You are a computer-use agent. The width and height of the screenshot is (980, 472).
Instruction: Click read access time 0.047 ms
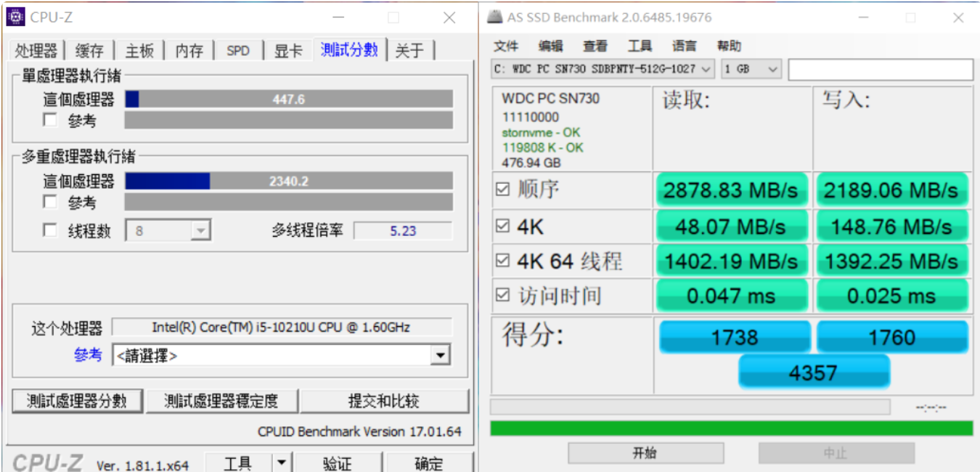731,296
